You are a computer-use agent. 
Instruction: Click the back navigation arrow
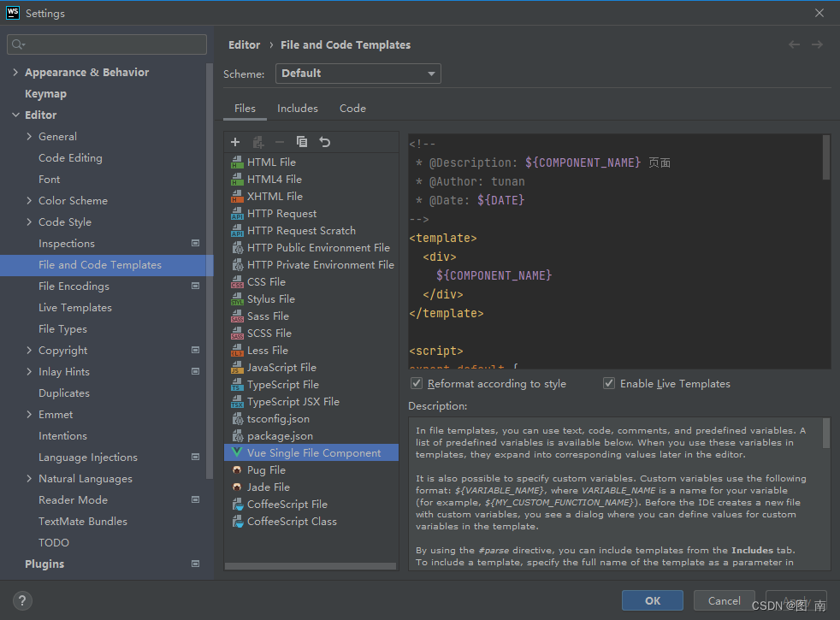tap(794, 45)
